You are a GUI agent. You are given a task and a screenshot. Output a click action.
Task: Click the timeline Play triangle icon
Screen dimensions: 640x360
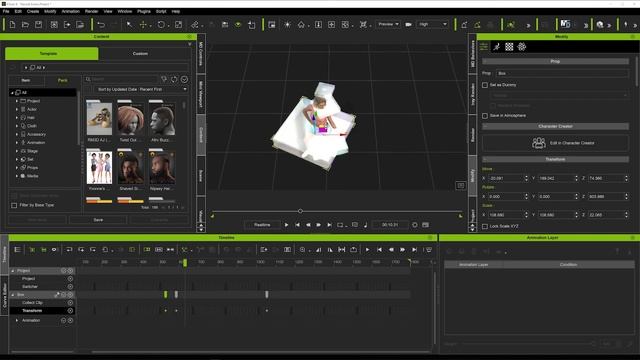click(x=367, y=249)
